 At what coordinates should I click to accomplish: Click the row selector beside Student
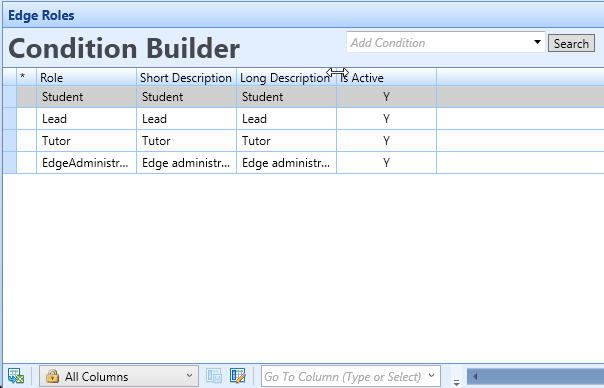[10, 97]
